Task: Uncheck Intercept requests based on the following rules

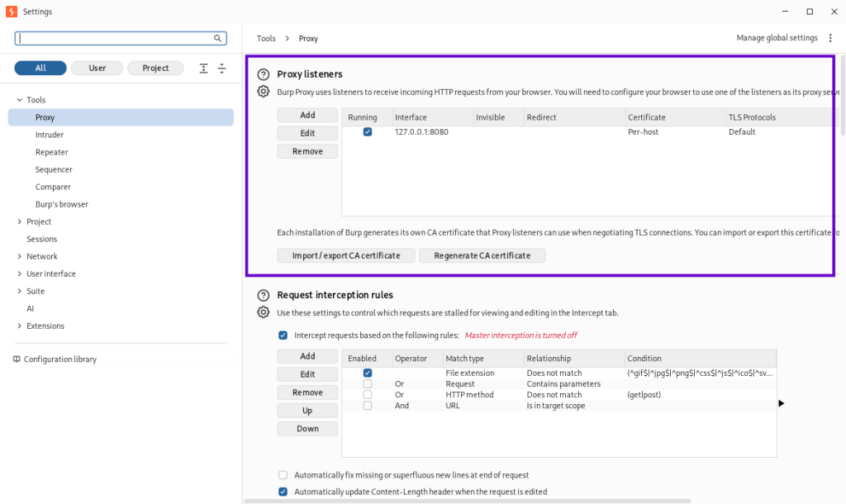Action: click(283, 335)
